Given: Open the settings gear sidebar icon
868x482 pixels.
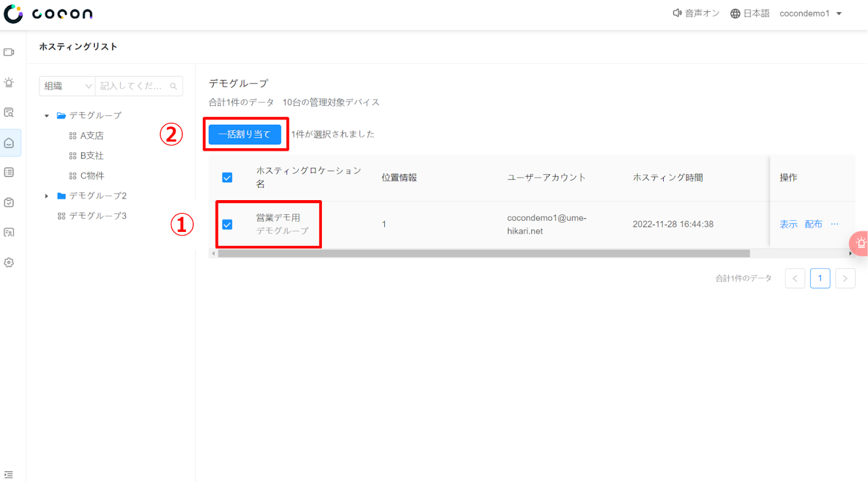Looking at the screenshot, I should (x=9, y=262).
